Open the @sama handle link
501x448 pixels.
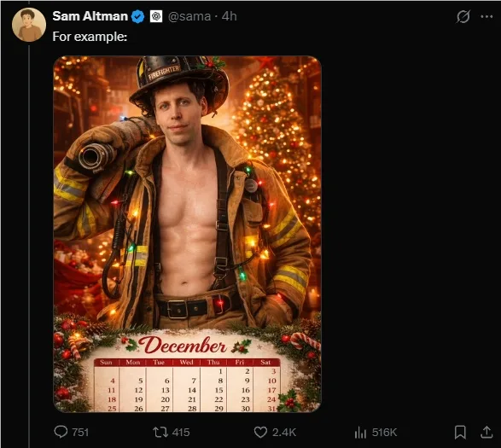click(x=189, y=16)
